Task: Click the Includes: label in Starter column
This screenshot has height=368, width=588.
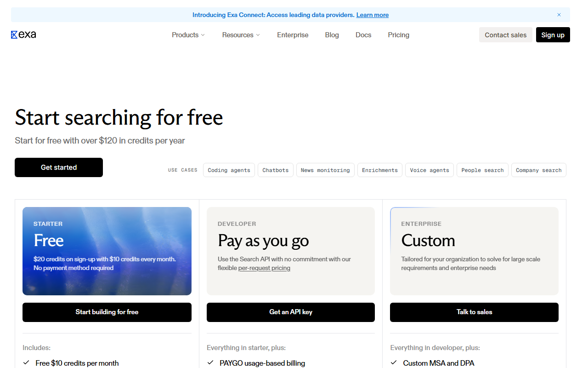Action: (x=36, y=348)
